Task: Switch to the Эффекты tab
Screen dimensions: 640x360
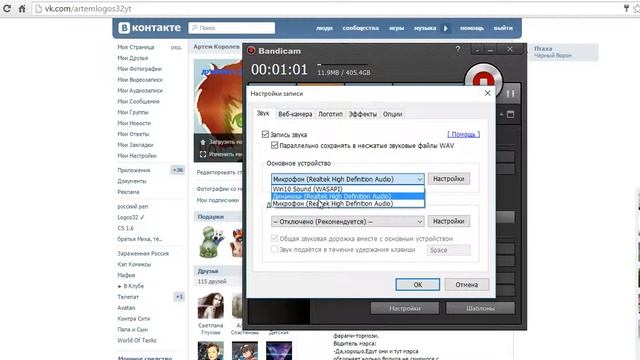Action: 362,114
